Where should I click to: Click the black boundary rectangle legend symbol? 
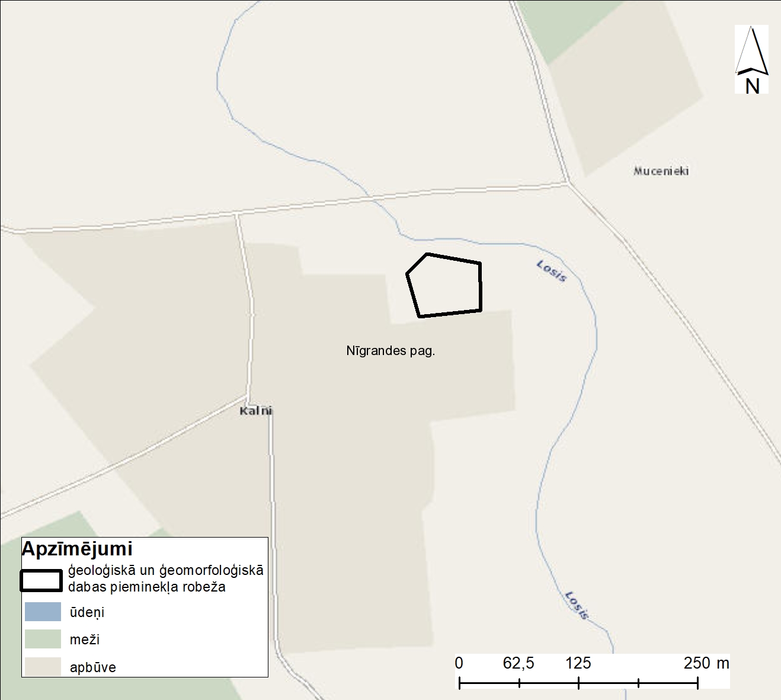pos(41,581)
